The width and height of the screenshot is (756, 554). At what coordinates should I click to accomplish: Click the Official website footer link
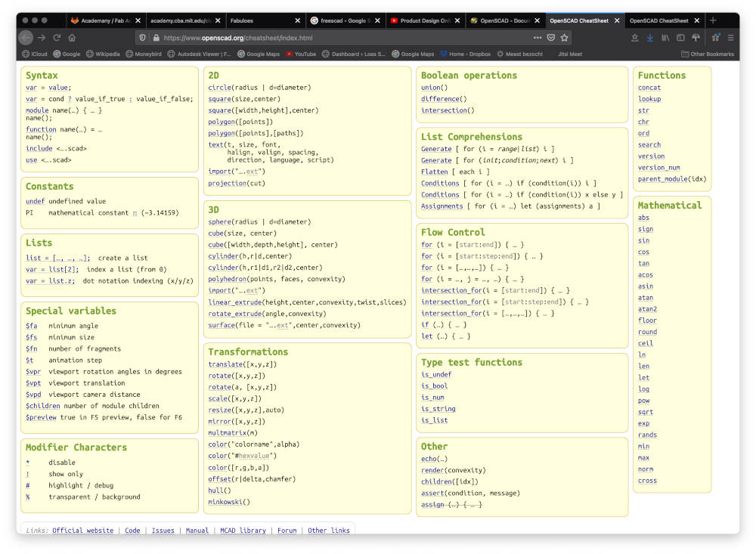83,531
